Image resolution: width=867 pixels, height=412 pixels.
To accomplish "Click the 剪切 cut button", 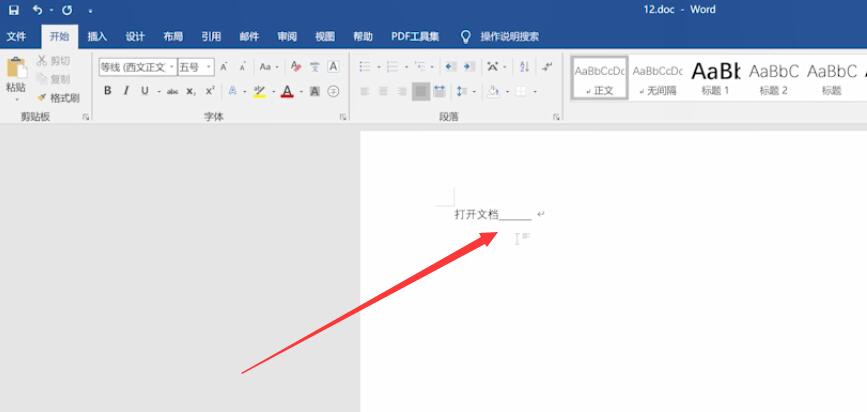I will pos(54,61).
